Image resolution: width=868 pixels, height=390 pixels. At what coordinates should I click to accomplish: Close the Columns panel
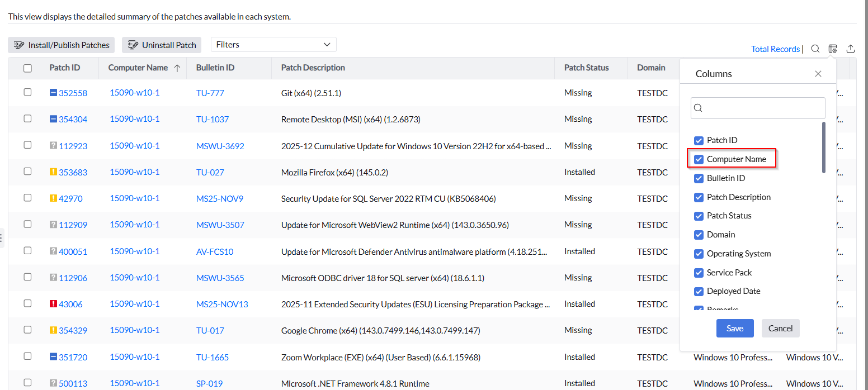click(x=818, y=74)
